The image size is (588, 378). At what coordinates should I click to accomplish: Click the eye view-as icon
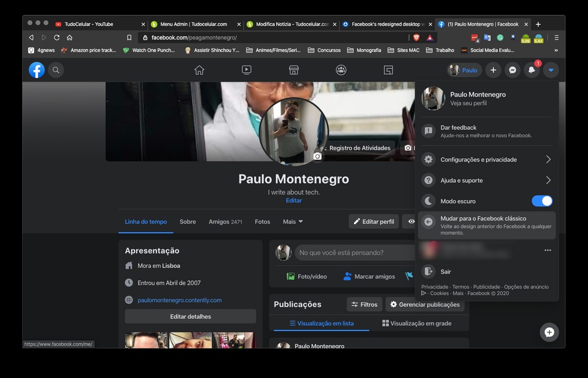click(412, 222)
